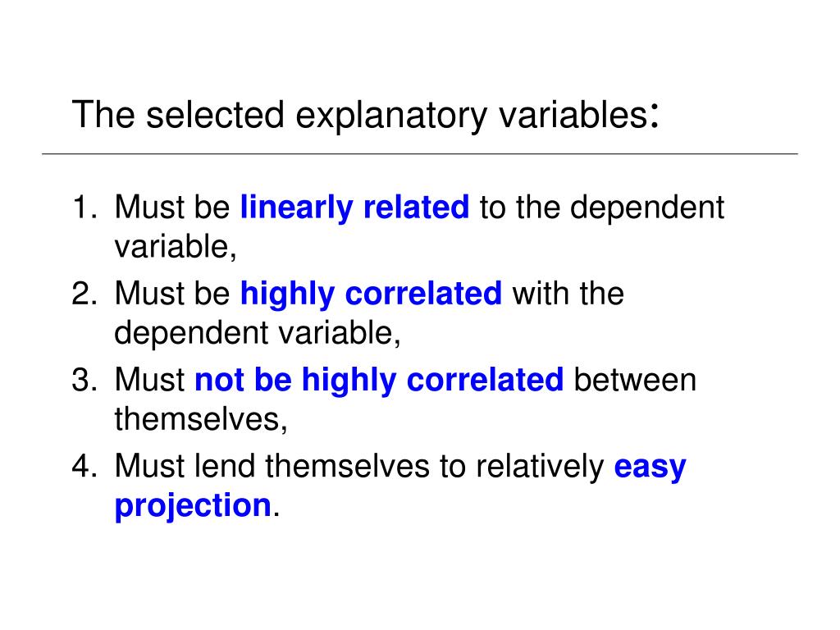Select the blue phrase 'highly correlated' in item 2

point(372,294)
